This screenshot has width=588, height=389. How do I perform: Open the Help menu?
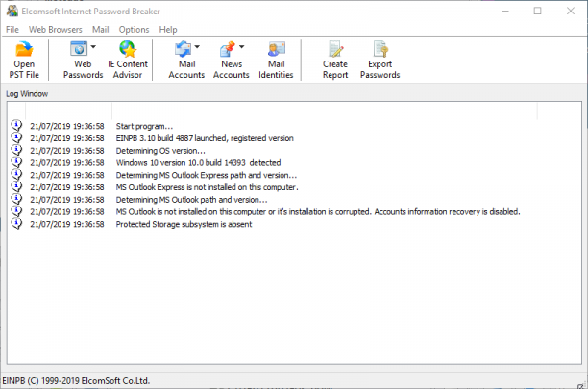click(x=167, y=29)
